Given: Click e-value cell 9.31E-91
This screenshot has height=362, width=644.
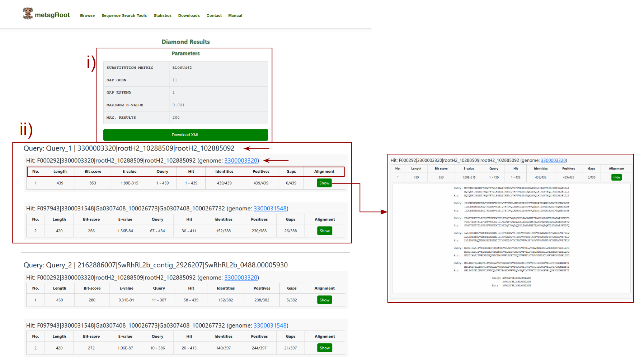Looking at the screenshot, I should 126,300.
